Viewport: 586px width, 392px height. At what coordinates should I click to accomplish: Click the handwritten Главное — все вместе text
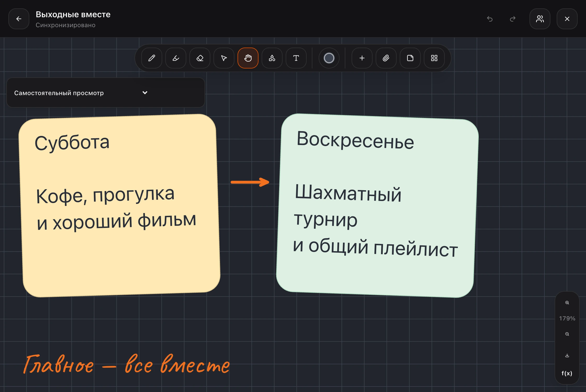[x=127, y=364]
